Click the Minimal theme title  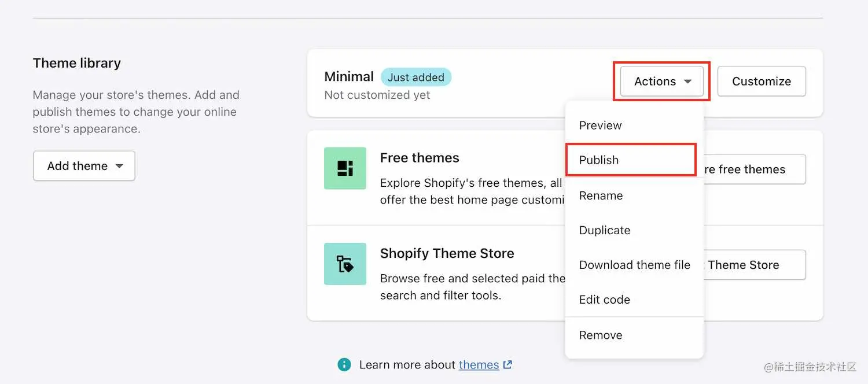tap(348, 76)
